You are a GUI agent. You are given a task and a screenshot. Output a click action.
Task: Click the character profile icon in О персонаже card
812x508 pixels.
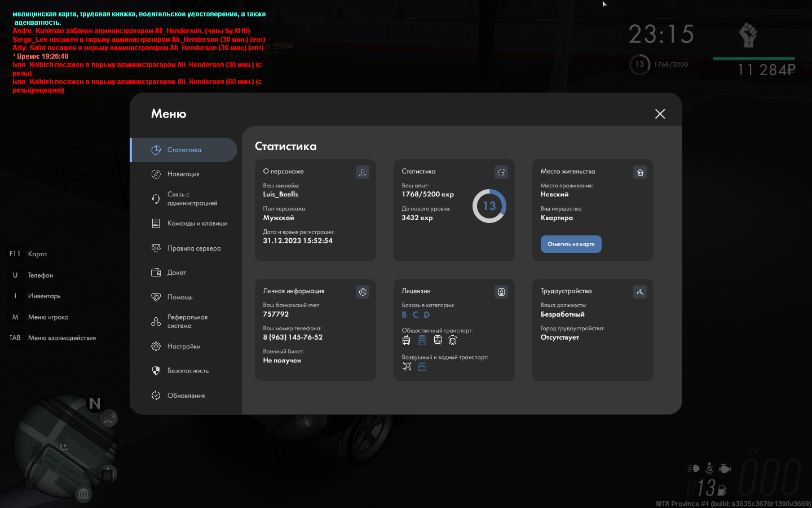(363, 172)
